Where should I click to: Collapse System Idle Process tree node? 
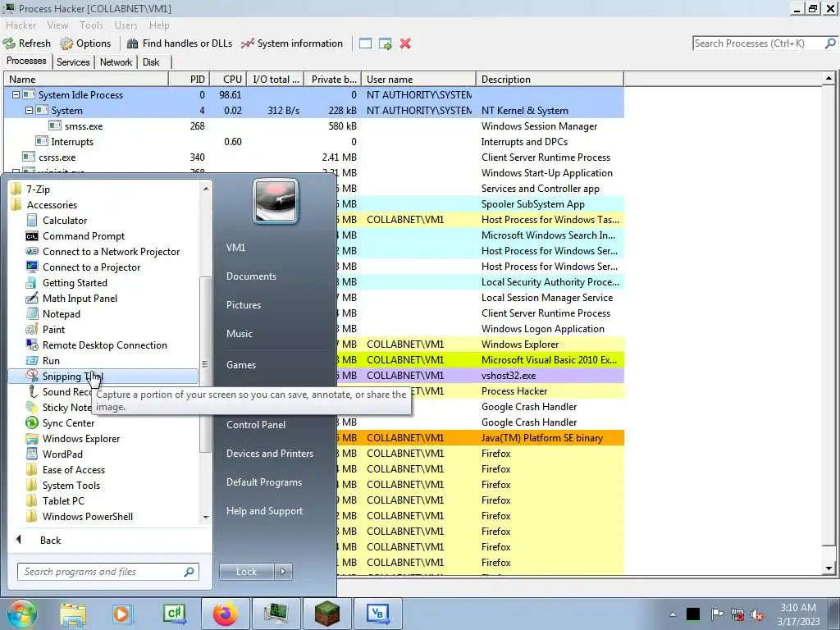[x=16, y=95]
